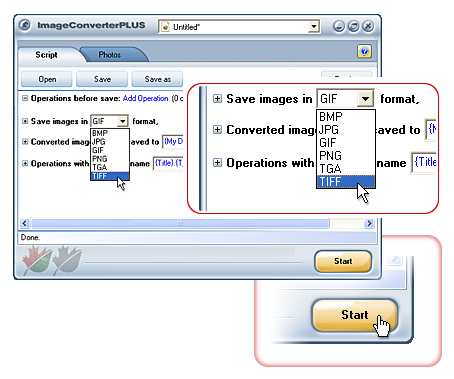Switch to the Script tab
Viewport: 454px width, 379px height.
coord(46,55)
